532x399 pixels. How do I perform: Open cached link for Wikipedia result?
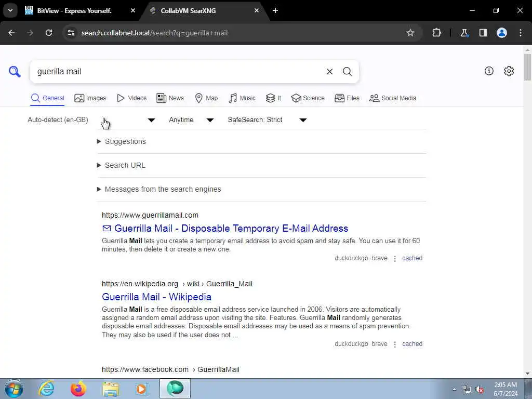click(x=412, y=344)
